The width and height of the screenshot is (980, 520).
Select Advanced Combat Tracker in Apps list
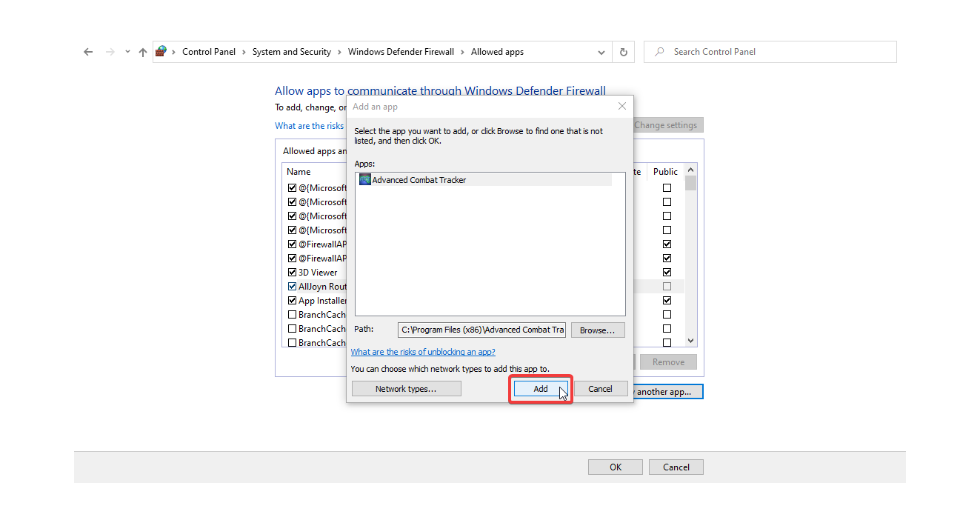click(x=484, y=180)
